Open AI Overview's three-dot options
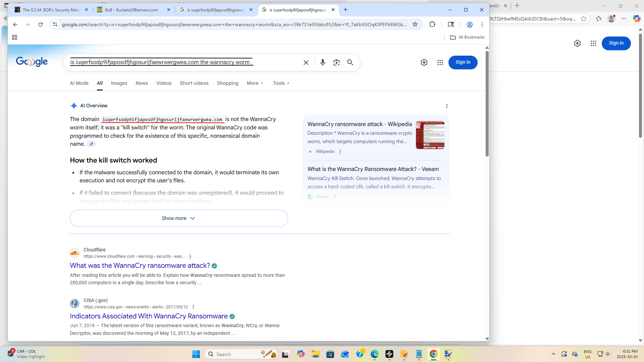 coord(447,106)
